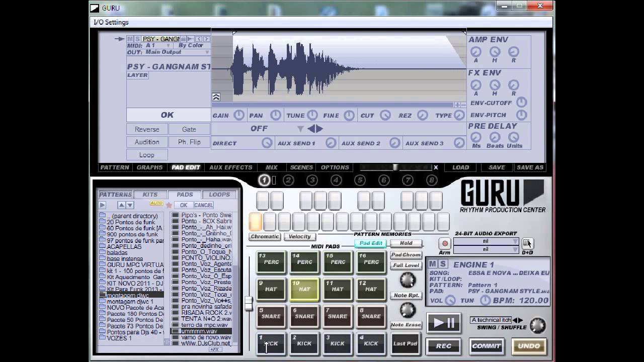Click the LOAD button
The image size is (644, 362).
pos(460,167)
